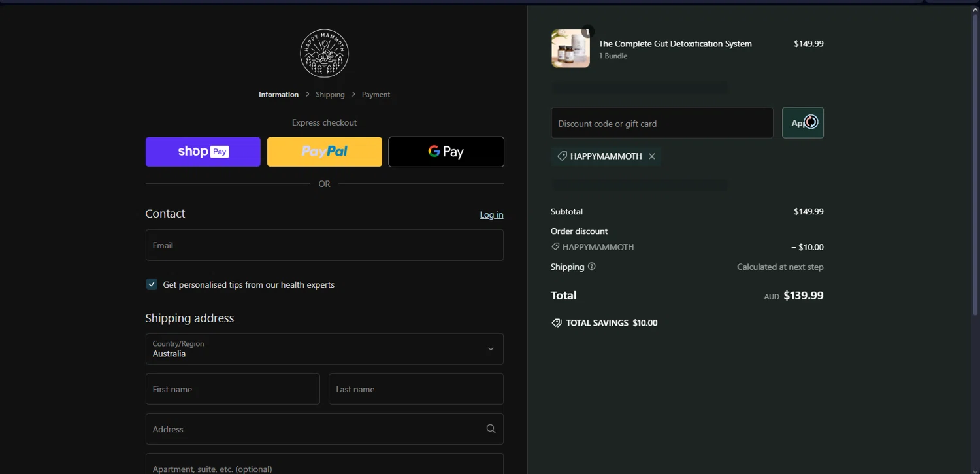Remove the HAPPYMAMMOTH discount code

click(x=652, y=156)
